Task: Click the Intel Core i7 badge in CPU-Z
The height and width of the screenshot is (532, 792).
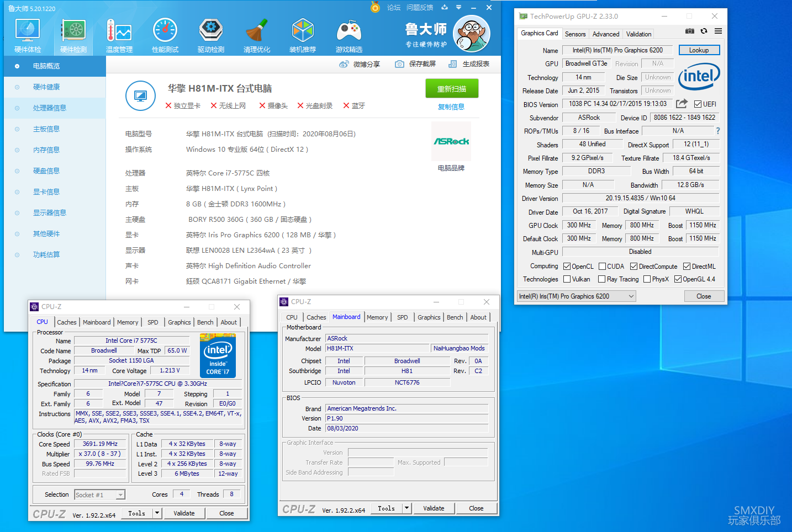Action: coord(218,355)
